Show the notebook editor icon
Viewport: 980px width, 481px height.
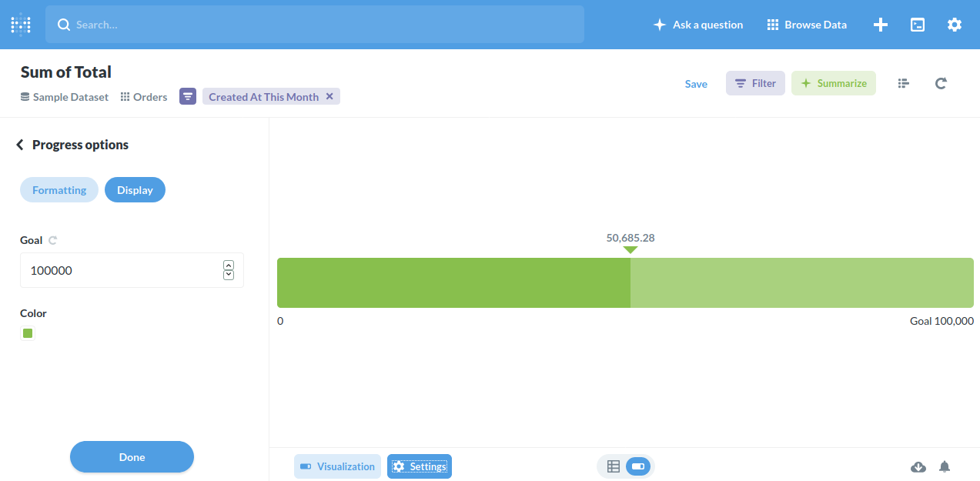(904, 83)
